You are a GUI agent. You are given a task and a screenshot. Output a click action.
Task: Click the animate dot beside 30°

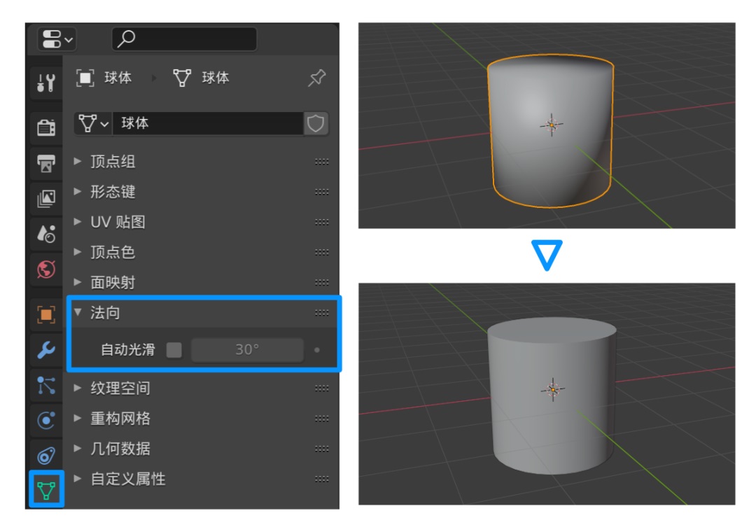point(317,350)
